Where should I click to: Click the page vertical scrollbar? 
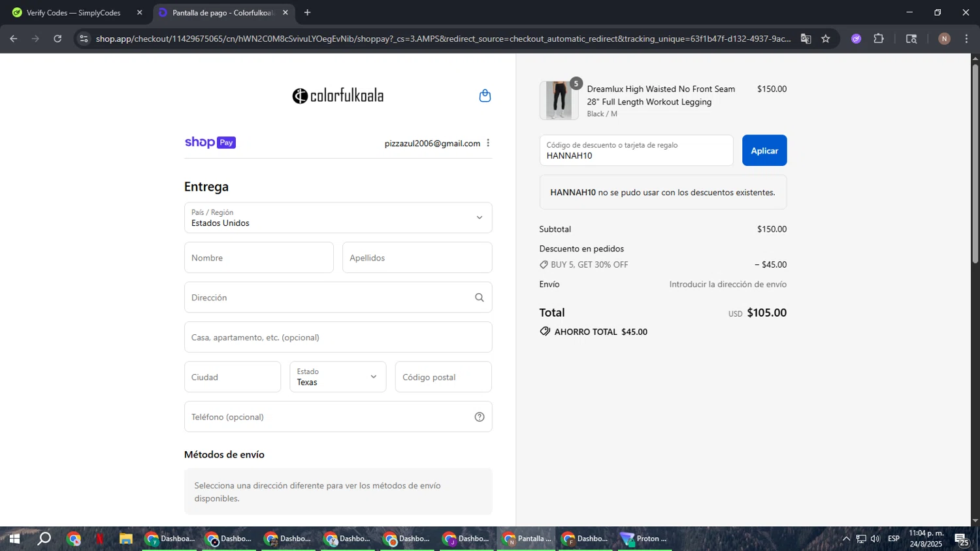click(975, 164)
